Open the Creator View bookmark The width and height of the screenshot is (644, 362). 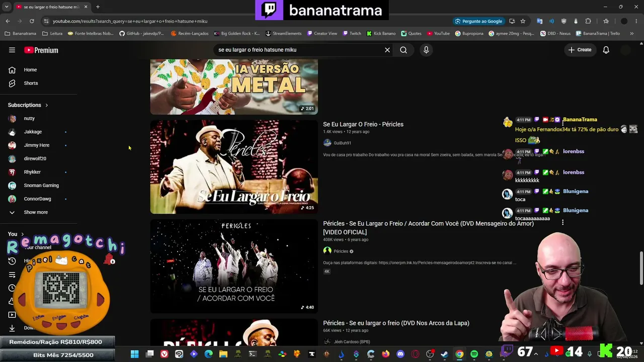pos(322,34)
